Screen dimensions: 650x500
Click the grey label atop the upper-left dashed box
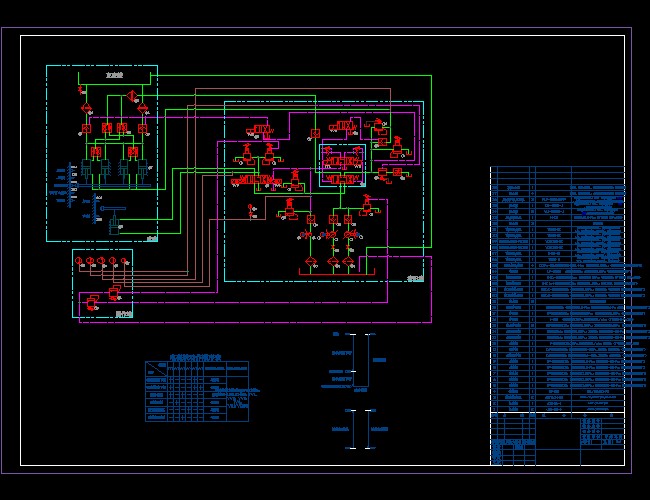point(114,75)
